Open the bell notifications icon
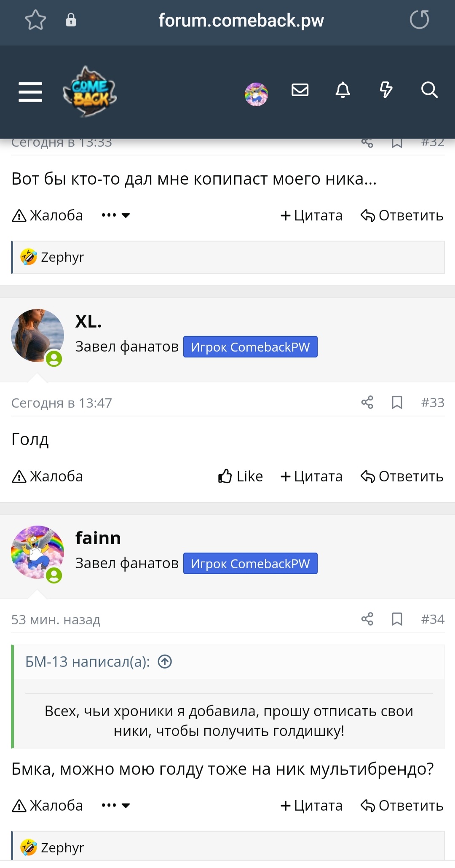The width and height of the screenshot is (455, 868). coord(343,90)
